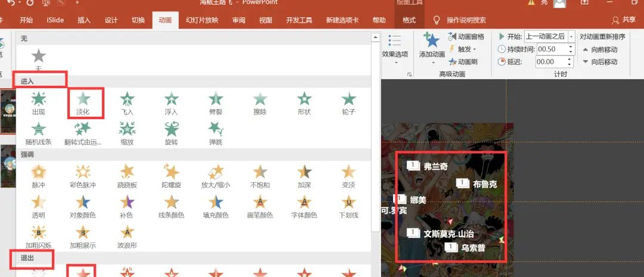Select the 出现 entrance animation

click(x=39, y=102)
